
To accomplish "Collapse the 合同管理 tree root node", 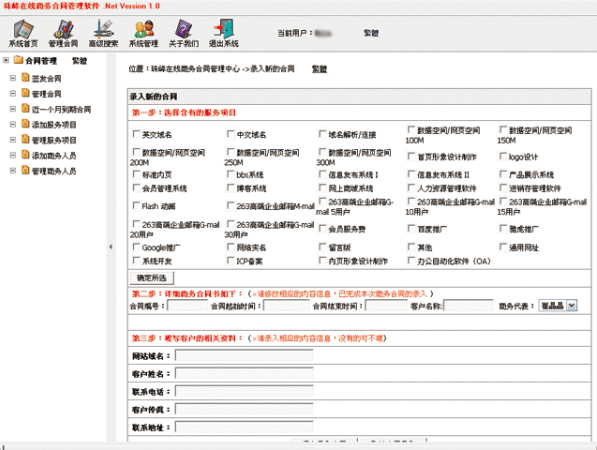I will coord(6,60).
